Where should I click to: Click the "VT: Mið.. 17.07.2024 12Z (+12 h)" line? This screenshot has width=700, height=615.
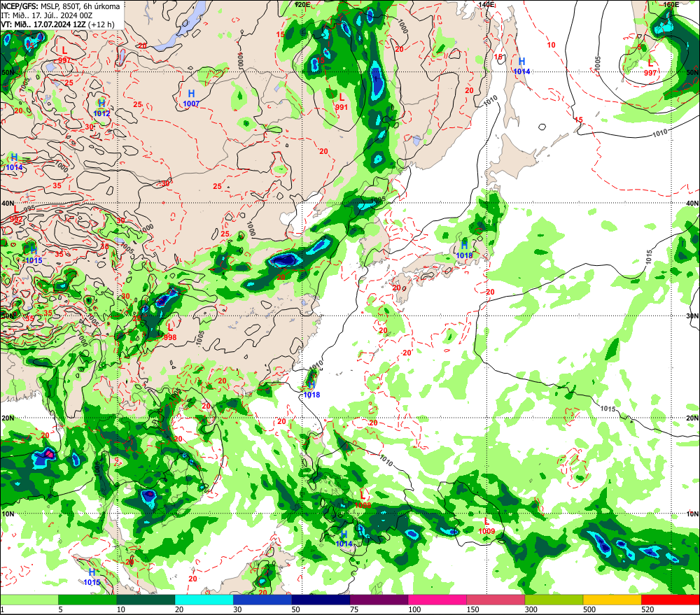(x=57, y=24)
